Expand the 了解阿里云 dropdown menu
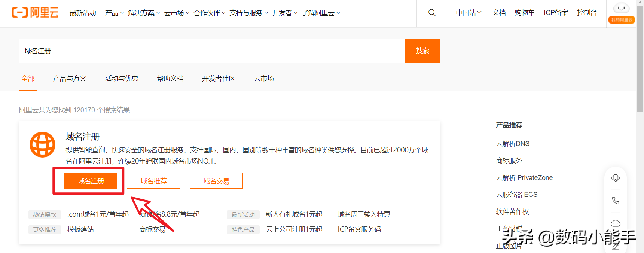 (321, 13)
